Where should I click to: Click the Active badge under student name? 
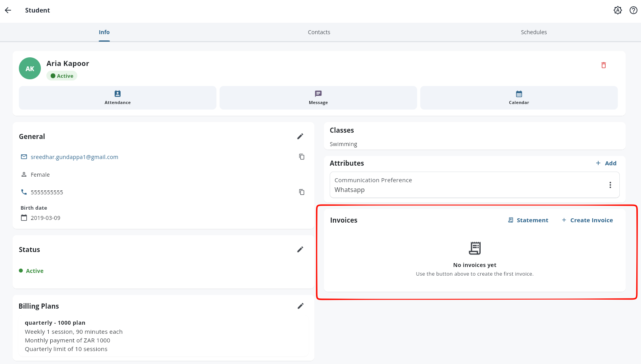[x=62, y=76]
